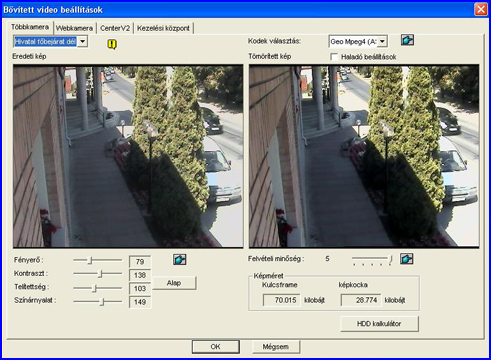Viewport: 491px width, 360px height.
Task: Click the Kontraszt slider
Action: pos(98,274)
